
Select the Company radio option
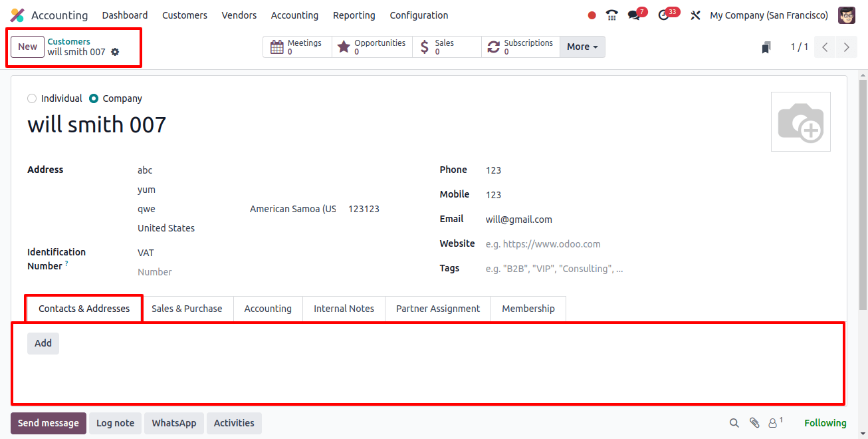pos(94,98)
